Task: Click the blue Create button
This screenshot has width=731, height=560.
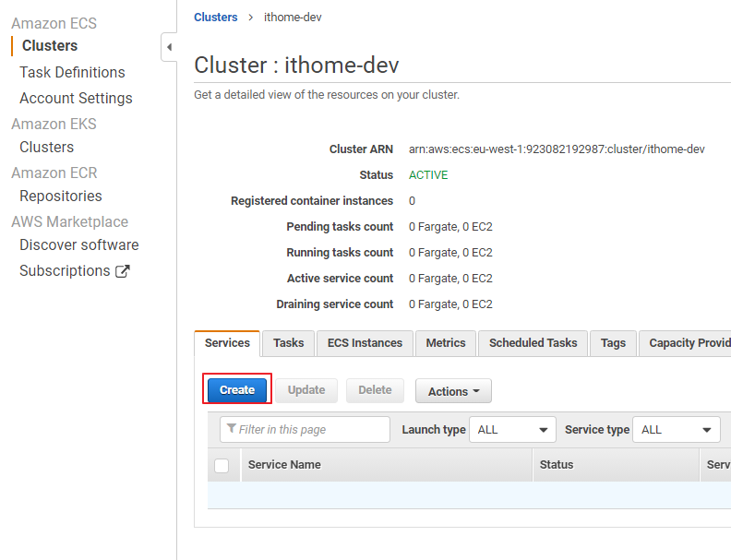Action: click(x=237, y=390)
